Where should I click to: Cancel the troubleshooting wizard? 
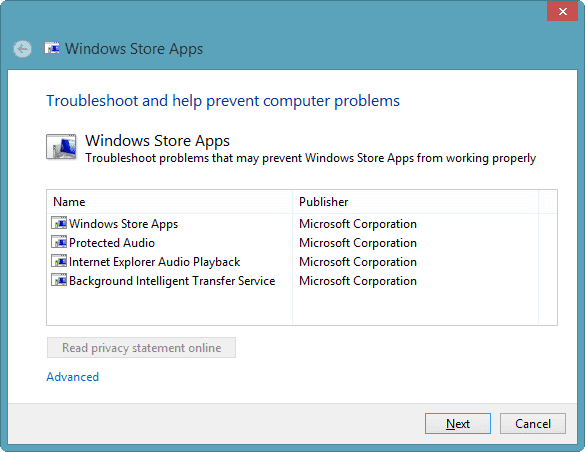tap(533, 424)
